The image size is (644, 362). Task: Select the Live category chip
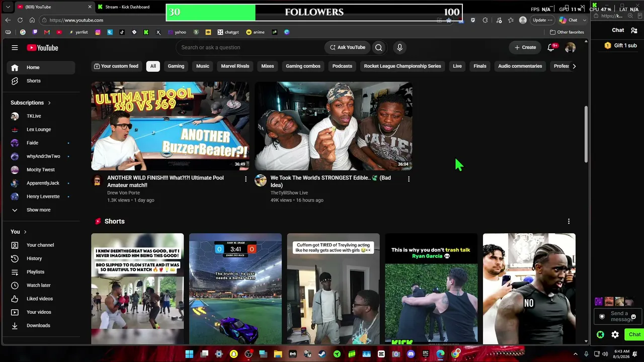457,66
